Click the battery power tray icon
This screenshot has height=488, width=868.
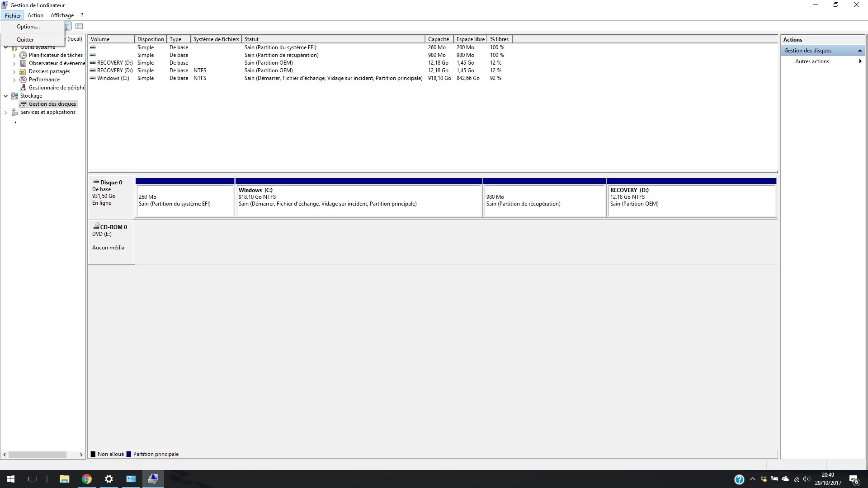point(774,479)
